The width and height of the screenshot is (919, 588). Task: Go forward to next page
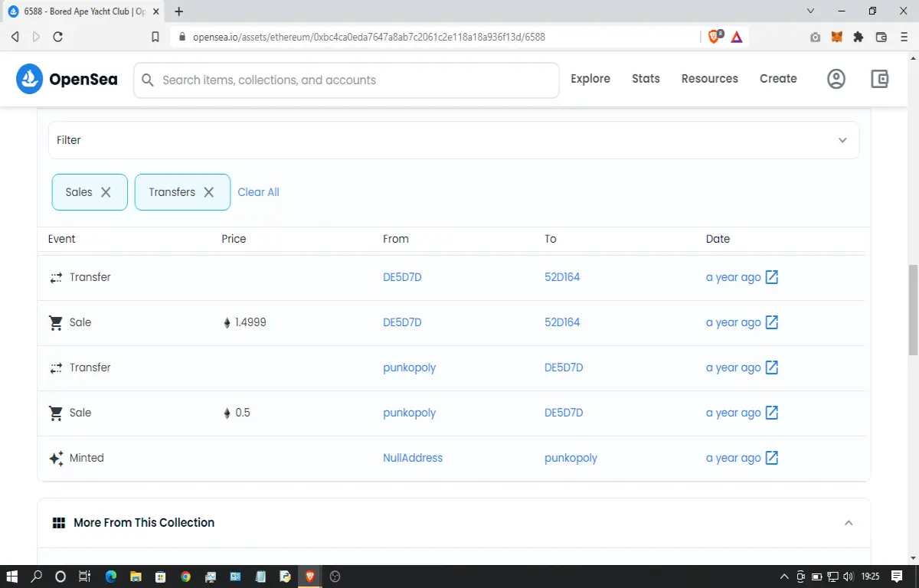coord(36,37)
